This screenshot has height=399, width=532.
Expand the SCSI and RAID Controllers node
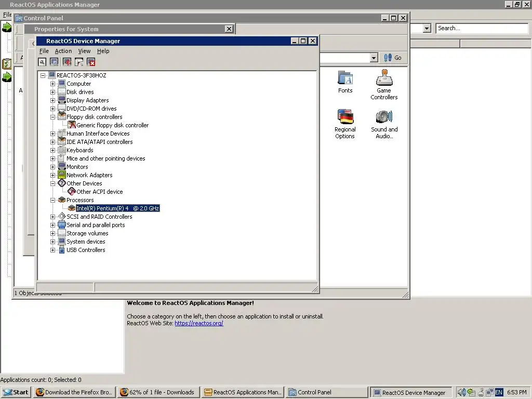click(52, 217)
